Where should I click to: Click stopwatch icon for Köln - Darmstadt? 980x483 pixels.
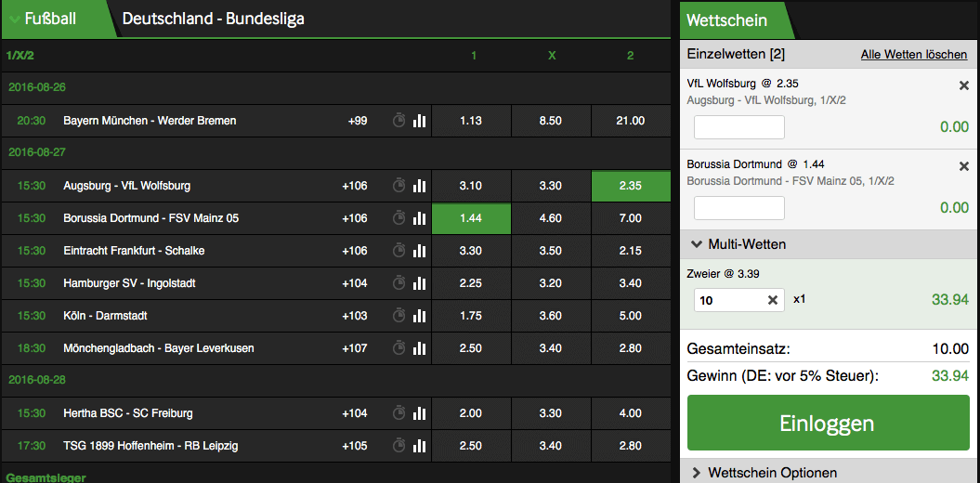pos(399,316)
